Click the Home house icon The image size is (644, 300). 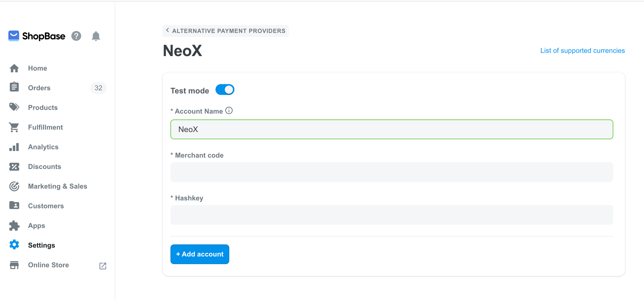click(x=14, y=68)
